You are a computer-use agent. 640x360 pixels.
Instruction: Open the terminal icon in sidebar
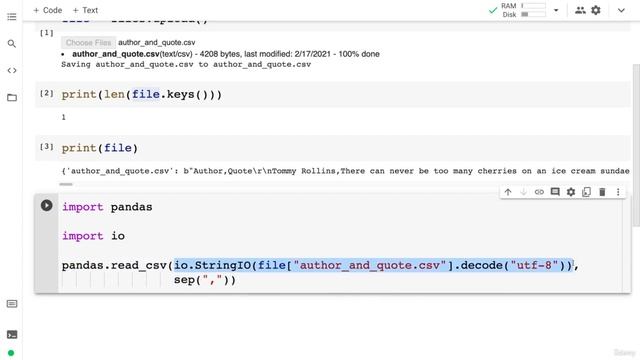point(12,335)
